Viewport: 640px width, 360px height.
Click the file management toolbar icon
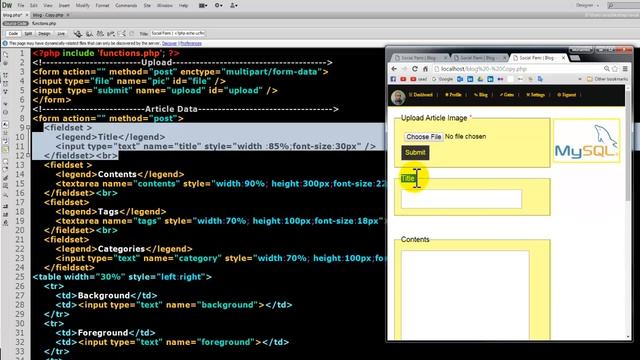pos(89,33)
